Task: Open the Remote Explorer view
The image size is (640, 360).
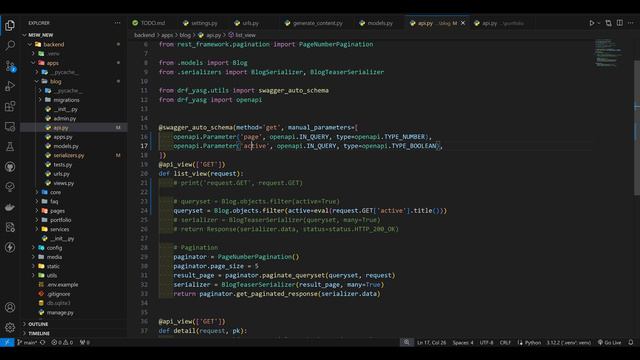Action: tap(10, 127)
